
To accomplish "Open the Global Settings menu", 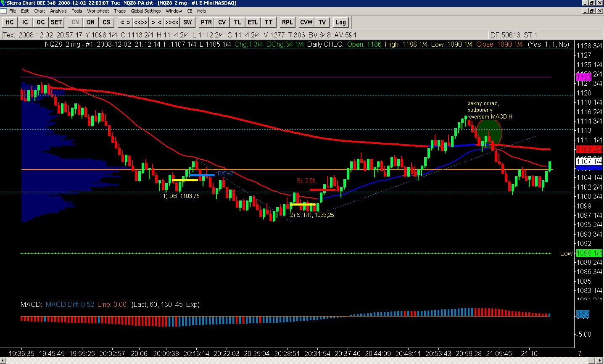I will 145,11.
